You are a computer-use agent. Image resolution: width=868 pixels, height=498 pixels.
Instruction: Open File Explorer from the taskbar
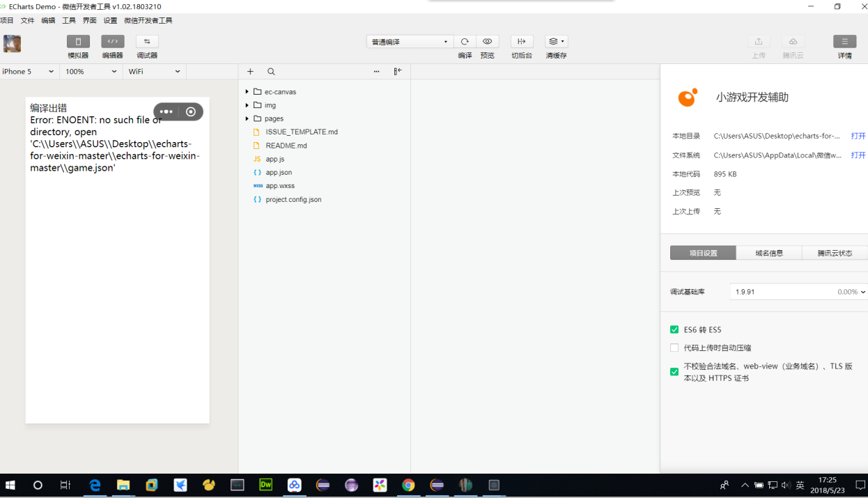click(x=123, y=485)
